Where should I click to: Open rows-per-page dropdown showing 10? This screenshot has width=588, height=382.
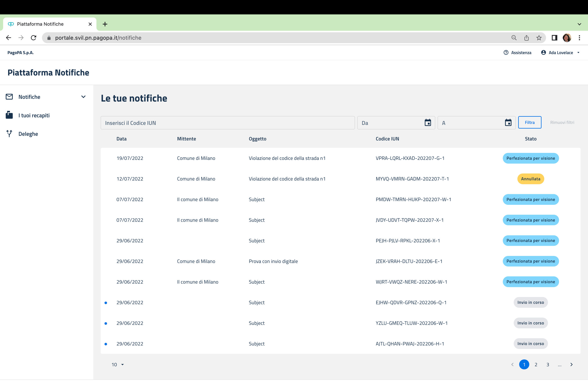(x=118, y=364)
